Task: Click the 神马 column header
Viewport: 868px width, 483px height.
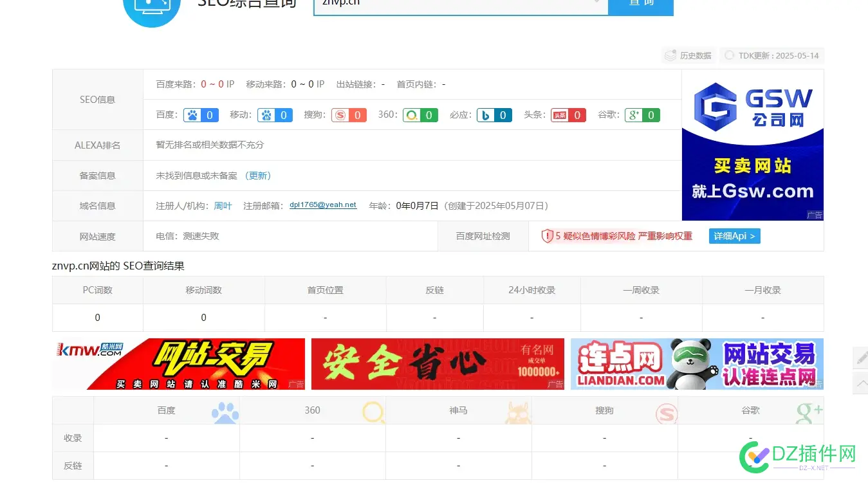Action: (x=458, y=410)
